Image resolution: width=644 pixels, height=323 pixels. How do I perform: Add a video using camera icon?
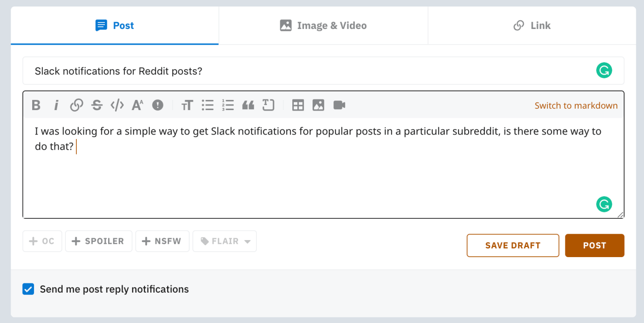coord(339,106)
